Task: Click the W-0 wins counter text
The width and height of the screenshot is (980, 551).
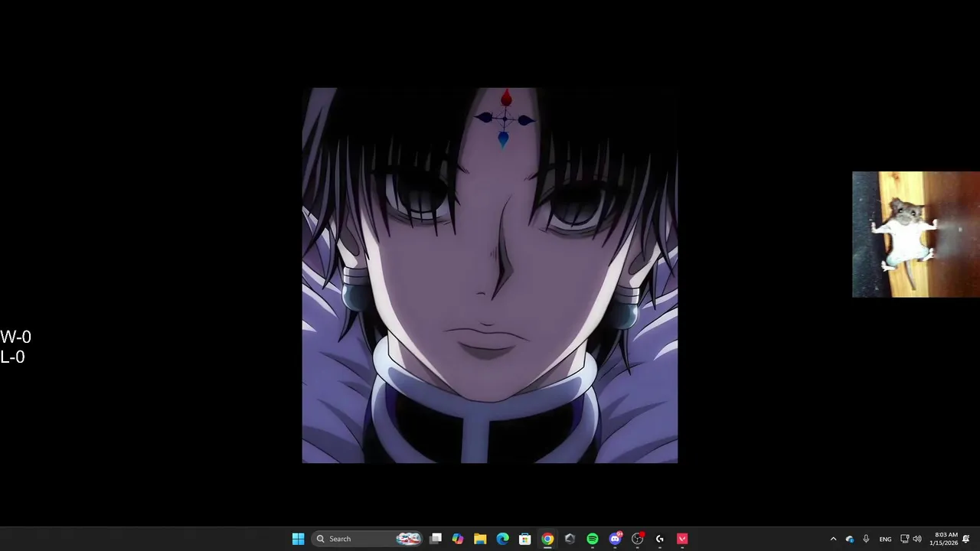Action: (x=16, y=337)
